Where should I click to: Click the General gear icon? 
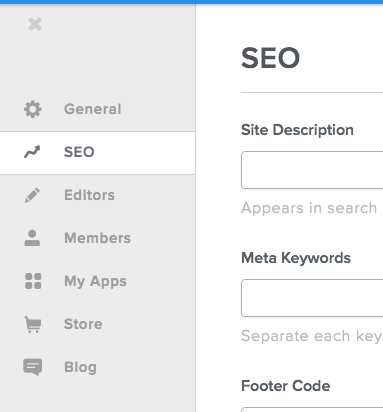(33, 109)
